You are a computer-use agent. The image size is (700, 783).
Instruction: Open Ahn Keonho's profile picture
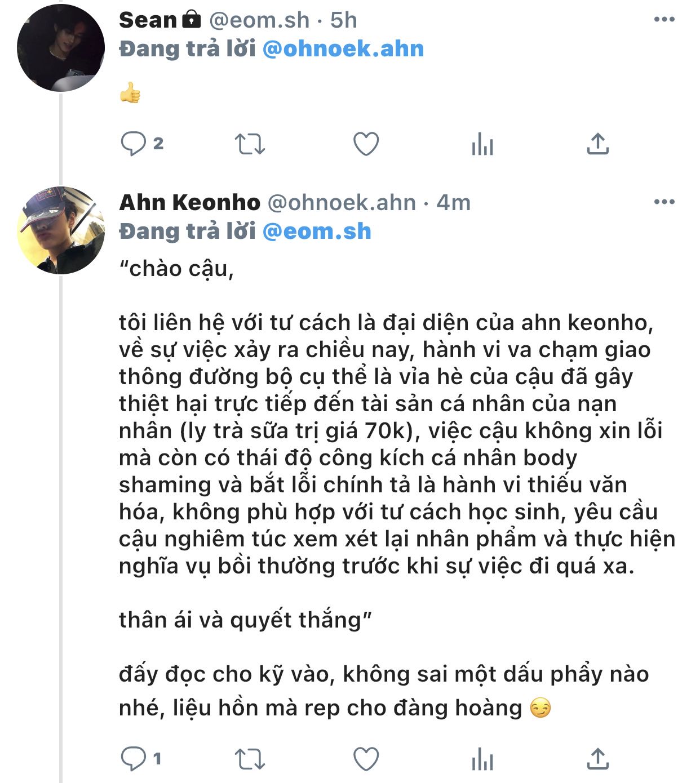pos(61,230)
